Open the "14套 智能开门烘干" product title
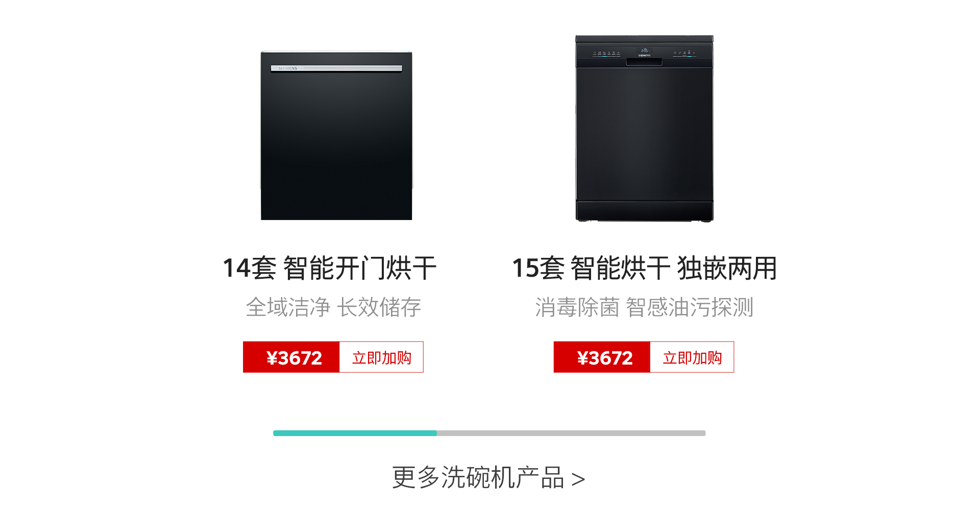This screenshot has width=980, height=507. click(x=330, y=268)
